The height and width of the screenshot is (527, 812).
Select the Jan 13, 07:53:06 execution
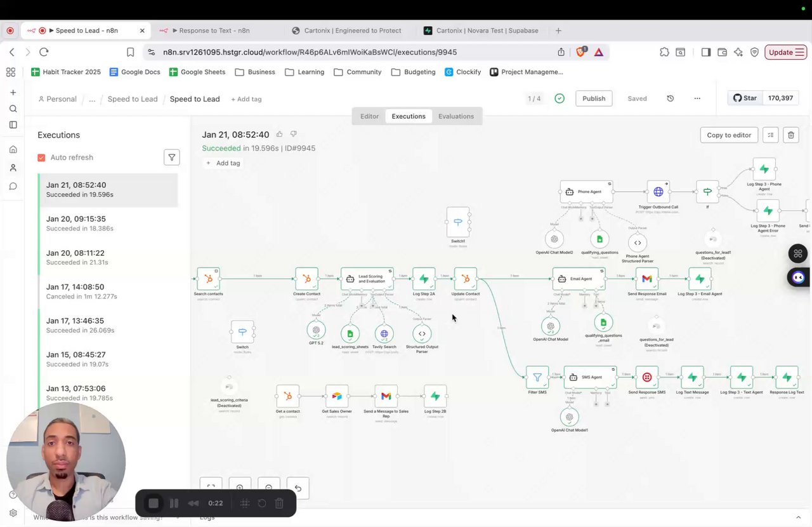[108, 392]
